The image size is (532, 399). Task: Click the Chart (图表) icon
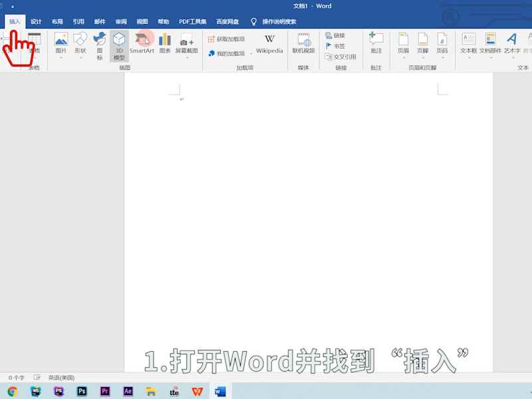coord(165,44)
